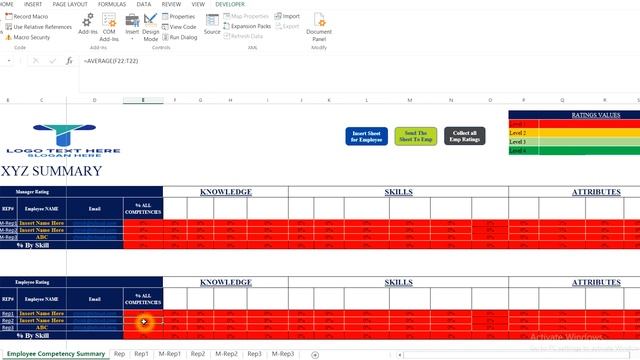The width and height of the screenshot is (640, 360).
Task: Select column D header
Action: pyautogui.click(x=95, y=100)
